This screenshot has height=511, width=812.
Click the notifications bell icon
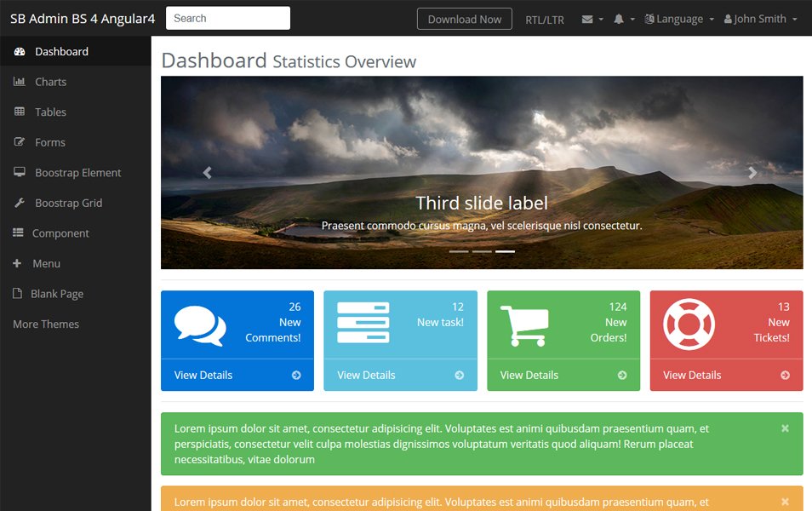pyautogui.click(x=620, y=19)
